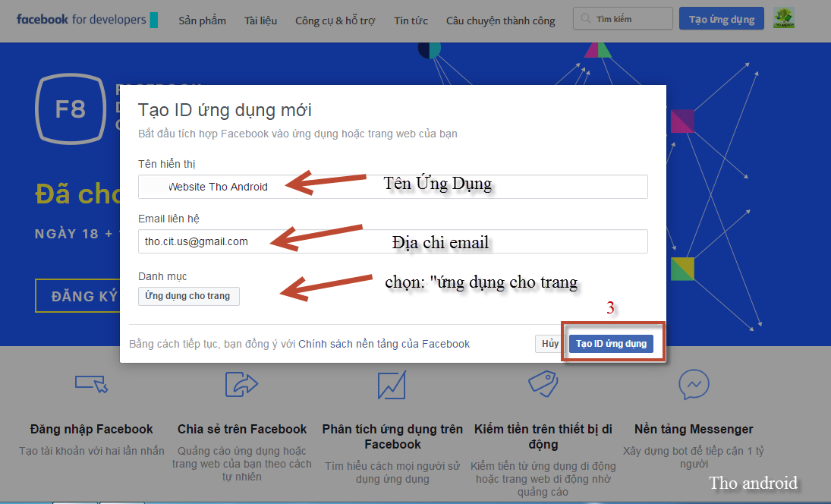Viewport: 831px width, 504px height.
Task: Click the Đăng nhập Facebook icon
Action: click(92, 384)
